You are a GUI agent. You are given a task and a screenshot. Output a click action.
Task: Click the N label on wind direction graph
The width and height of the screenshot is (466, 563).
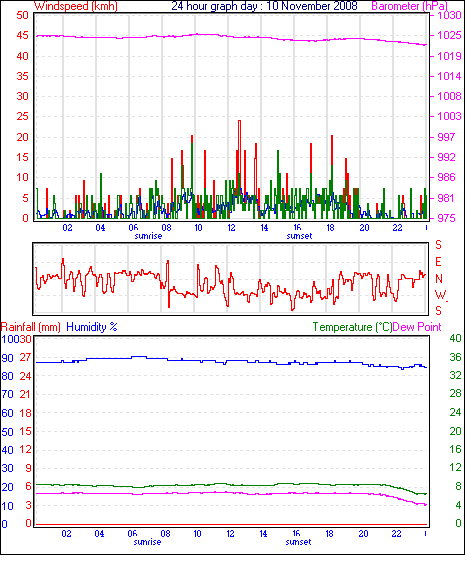pos(439,279)
